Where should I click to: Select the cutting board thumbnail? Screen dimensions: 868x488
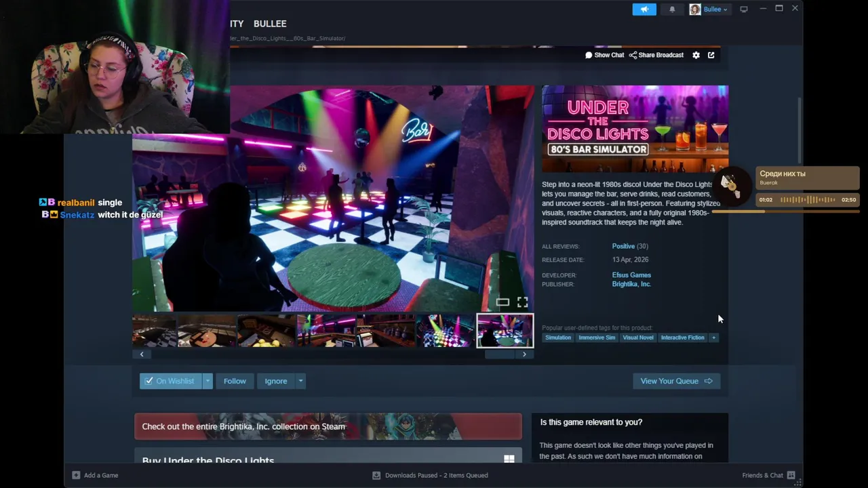click(x=207, y=331)
